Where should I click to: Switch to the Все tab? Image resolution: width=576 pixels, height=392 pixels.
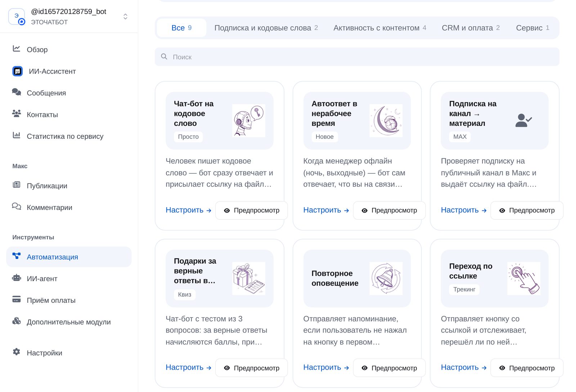(182, 28)
